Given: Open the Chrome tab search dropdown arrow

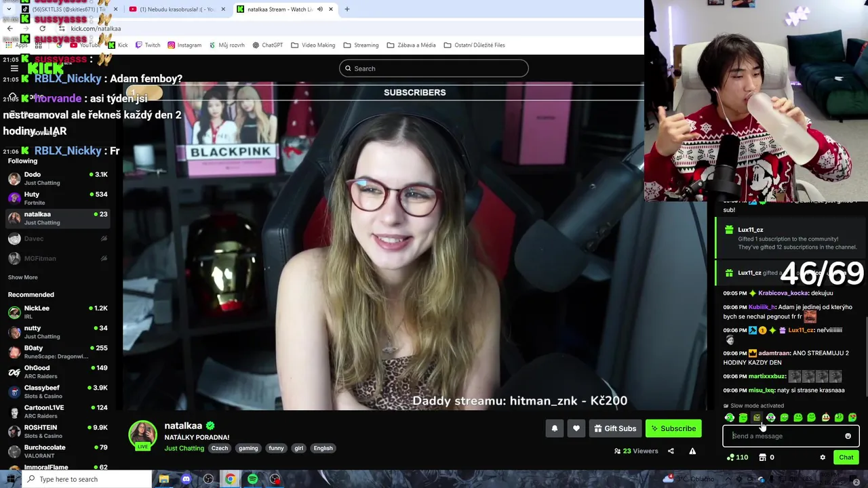Looking at the screenshot, I should tap(9, 9).
